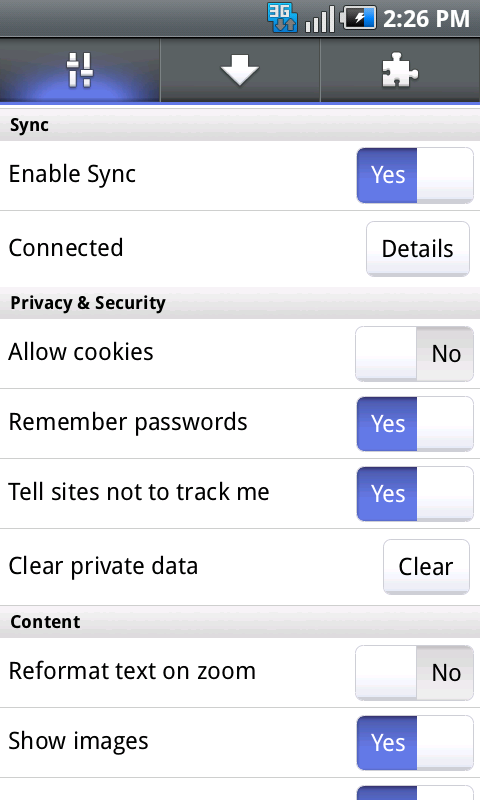Screen dimensions: 480x800
Task: Turn off the Show images toggle
Action: 415,742
